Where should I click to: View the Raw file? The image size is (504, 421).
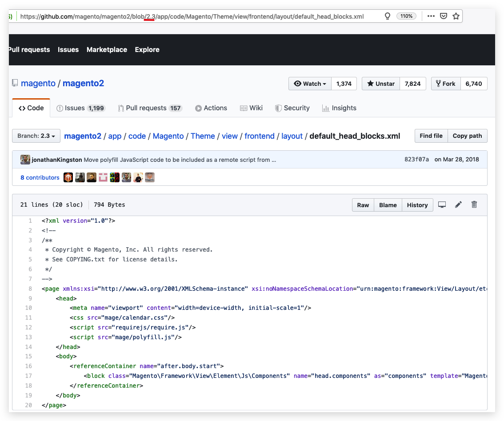[363, 205]
